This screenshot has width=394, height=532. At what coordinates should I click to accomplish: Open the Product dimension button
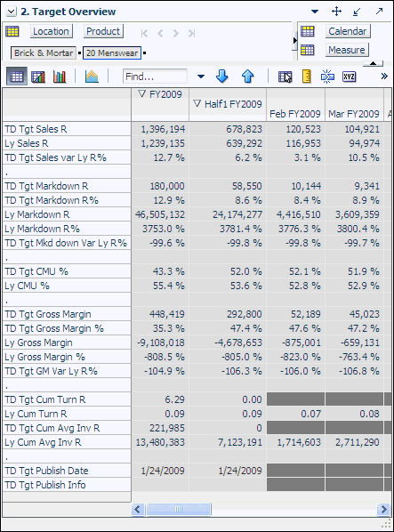pyautogui.click(x=103, y=31)
